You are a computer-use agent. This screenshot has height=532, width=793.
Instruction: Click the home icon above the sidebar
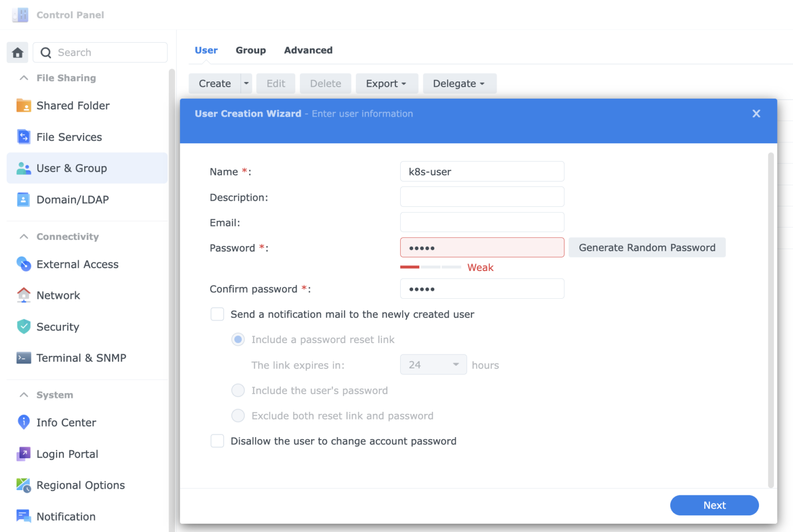pyautogui.click(x=17, y=52)
